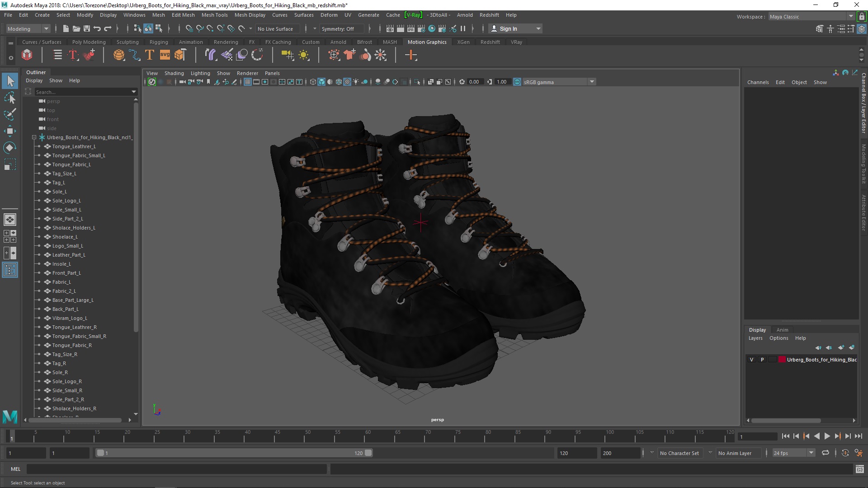Image resolution: width=868 pixels, height=488 pixels.
Task: Activate the Rotate tool
Action: click(x=10, y=148)
